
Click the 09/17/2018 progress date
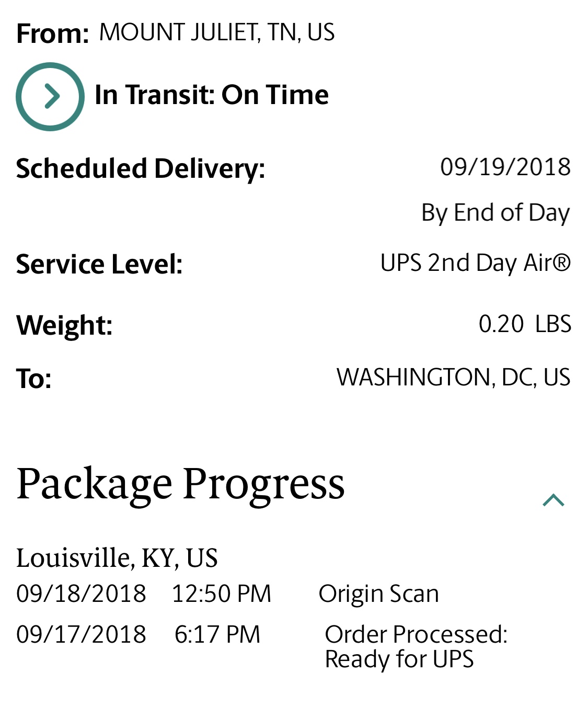(x=81, y=634)
